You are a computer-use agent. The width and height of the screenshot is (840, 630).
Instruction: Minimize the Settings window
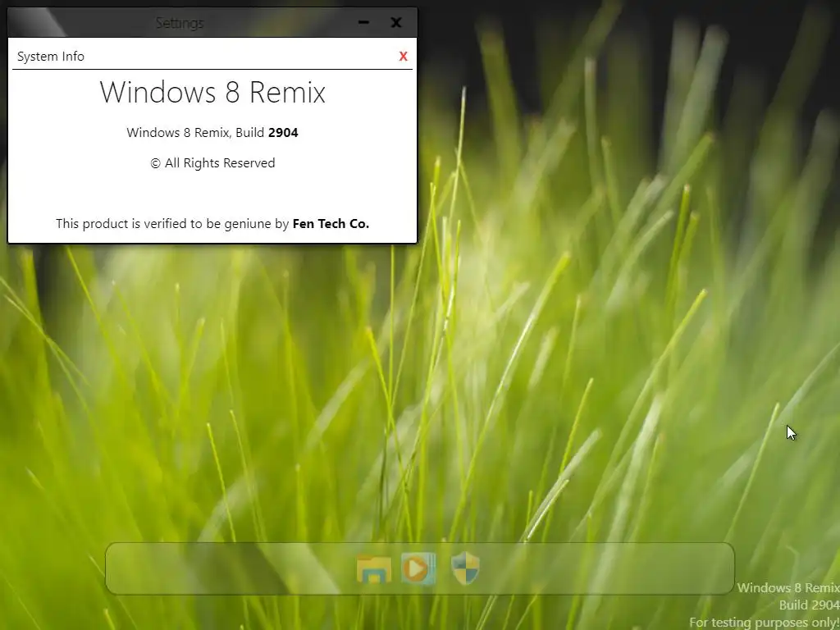click(x=363, y=22)
